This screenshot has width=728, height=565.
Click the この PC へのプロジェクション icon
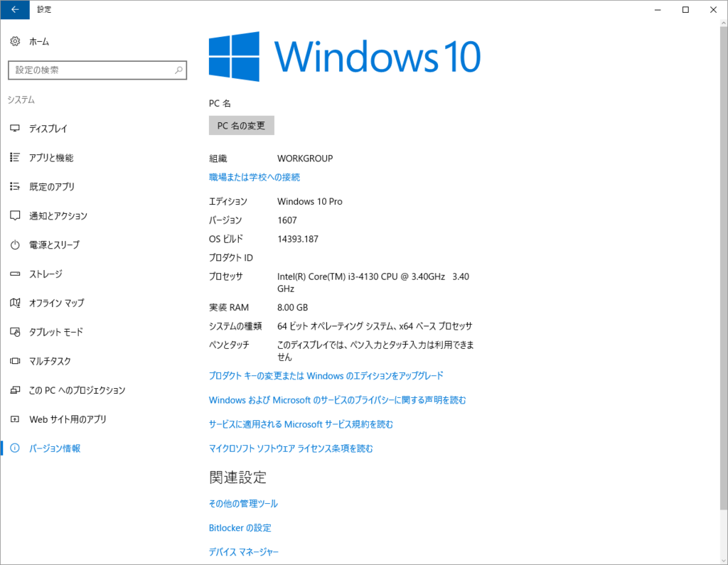tap(15, 390)
